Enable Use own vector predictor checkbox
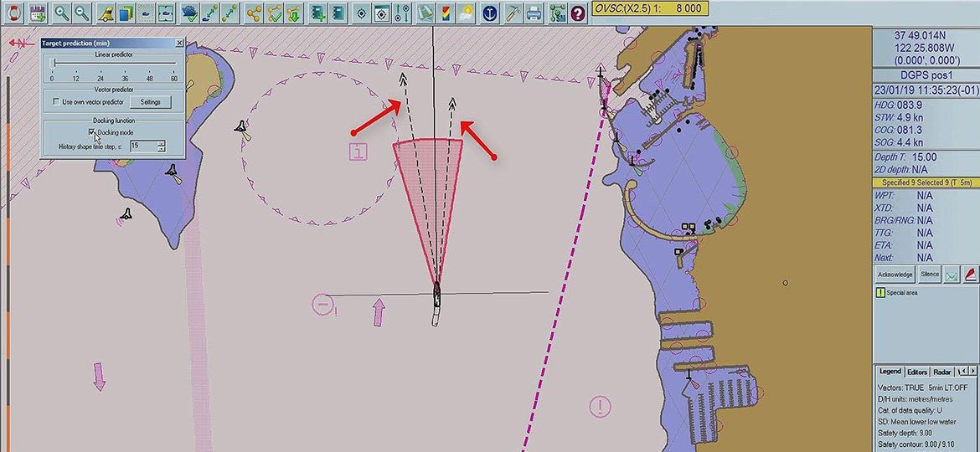This screenshot has height=452, width=980. [56, 102]
